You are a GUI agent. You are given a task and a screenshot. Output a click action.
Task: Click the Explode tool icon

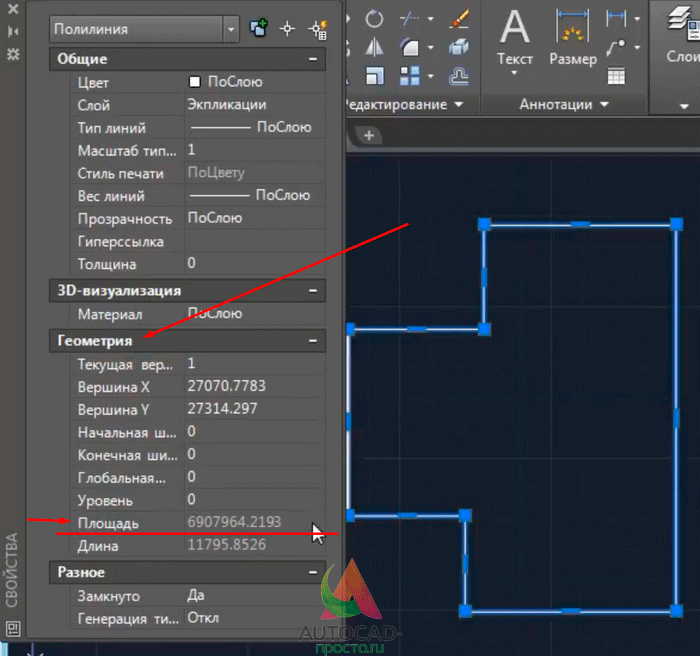point(459,47)
